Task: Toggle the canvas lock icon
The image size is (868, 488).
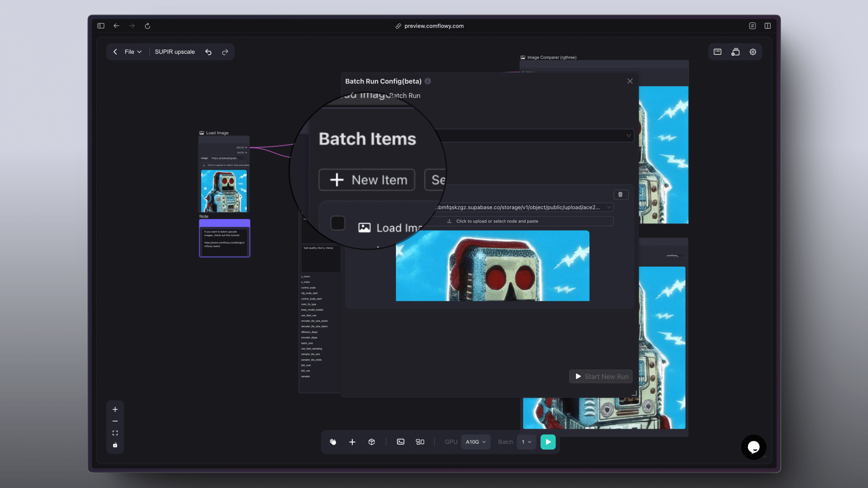Action: tap(115, 445)
